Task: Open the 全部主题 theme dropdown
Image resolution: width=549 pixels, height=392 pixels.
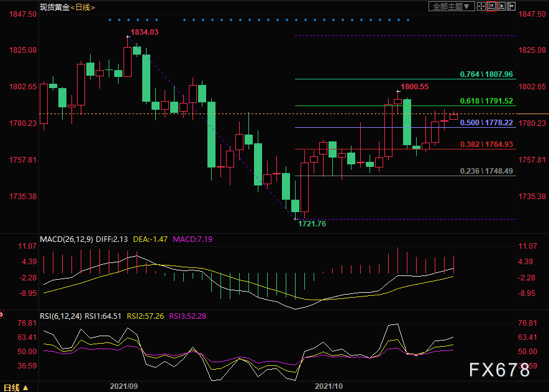Action: tap(451, 6)
